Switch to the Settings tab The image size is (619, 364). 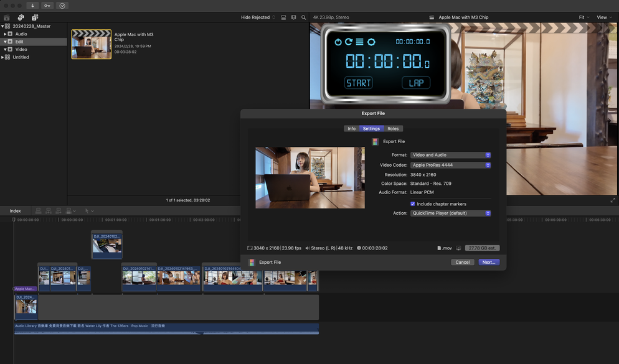click(x=372, y=129)
